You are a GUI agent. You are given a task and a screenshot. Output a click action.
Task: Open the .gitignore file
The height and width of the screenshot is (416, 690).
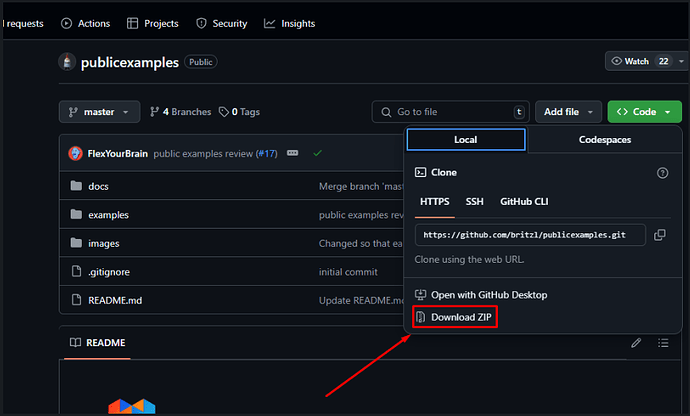tap(109, 272)
